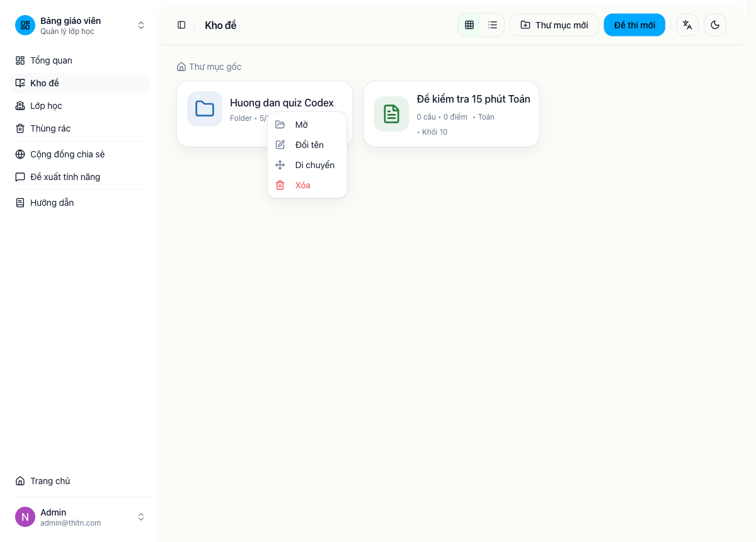The width and height of the screenshot is (756, 542).
Task: Click the breadcrumb home icon
Action: (x=181, y=67)
